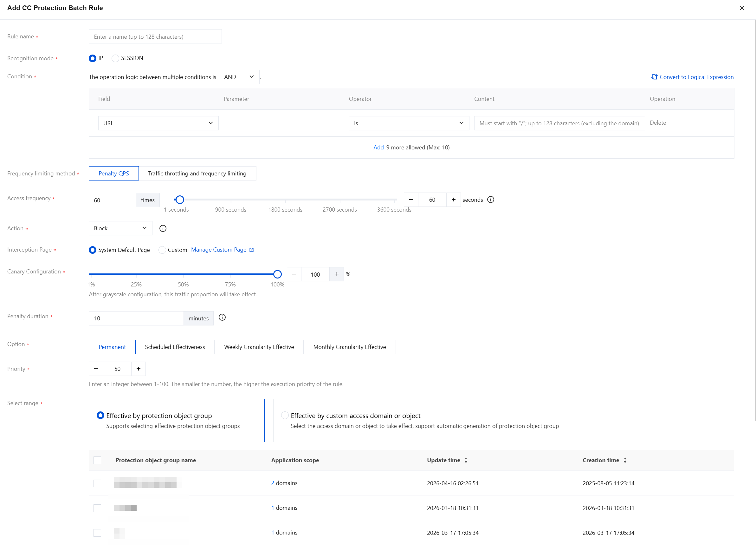
Task: Decrease access frequency seconds with minus button
Action: [x=411, y=200]
